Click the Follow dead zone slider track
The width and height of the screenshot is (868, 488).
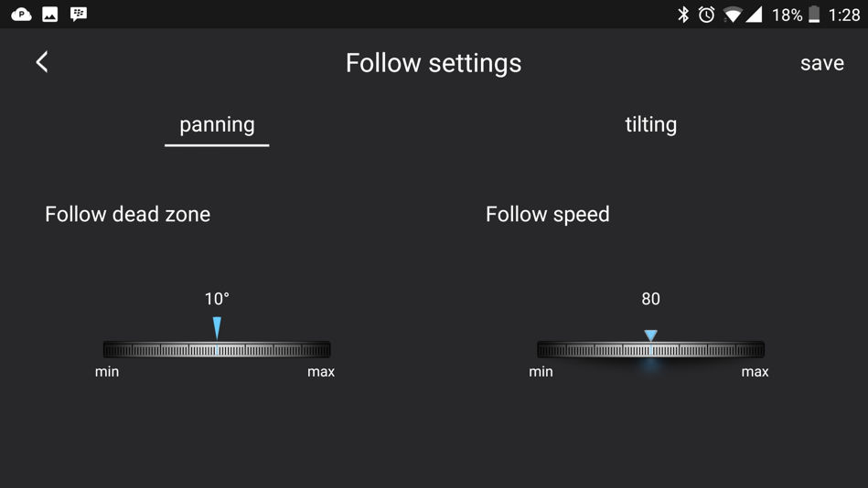(x=217, y=349)
